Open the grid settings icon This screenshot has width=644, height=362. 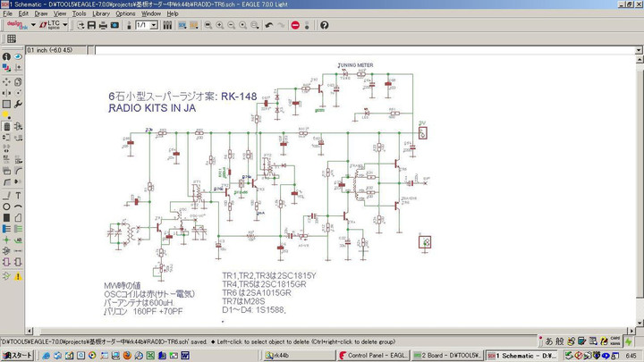point(12,39)
